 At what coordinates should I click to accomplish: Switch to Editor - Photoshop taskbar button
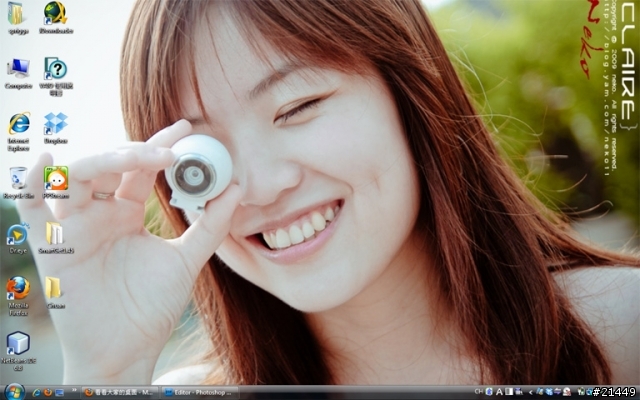(x=200, y=393)
